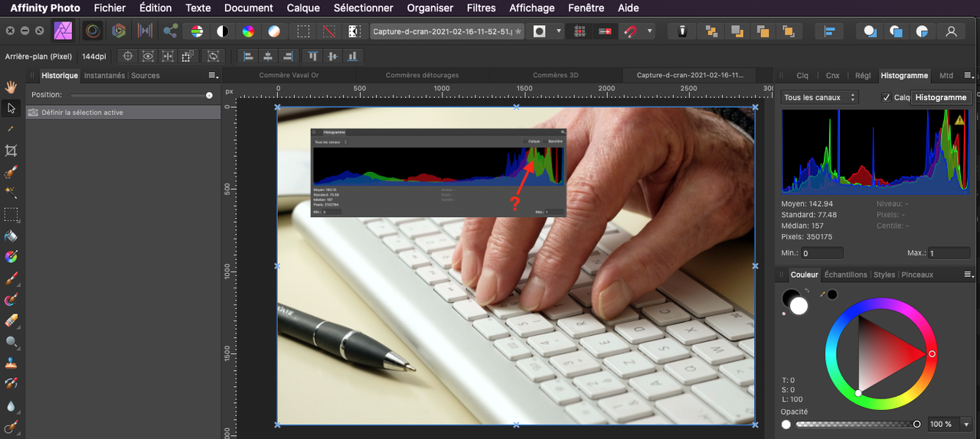The width and height of the screenshot is (980, 439).
Task: Select the Flood Fill bucket tool
Action: click(x=11, y=236)
